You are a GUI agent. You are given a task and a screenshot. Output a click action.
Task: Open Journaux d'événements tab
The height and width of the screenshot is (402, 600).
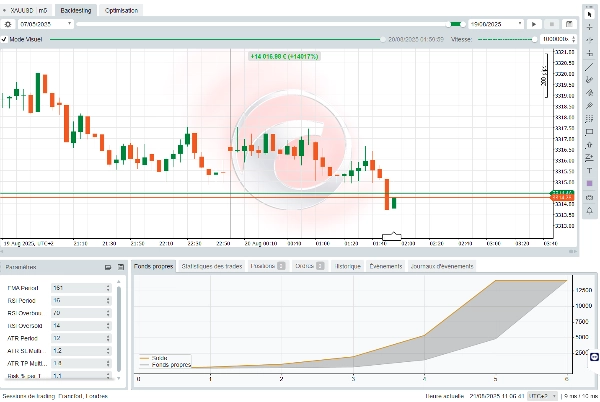pos(443,266)
